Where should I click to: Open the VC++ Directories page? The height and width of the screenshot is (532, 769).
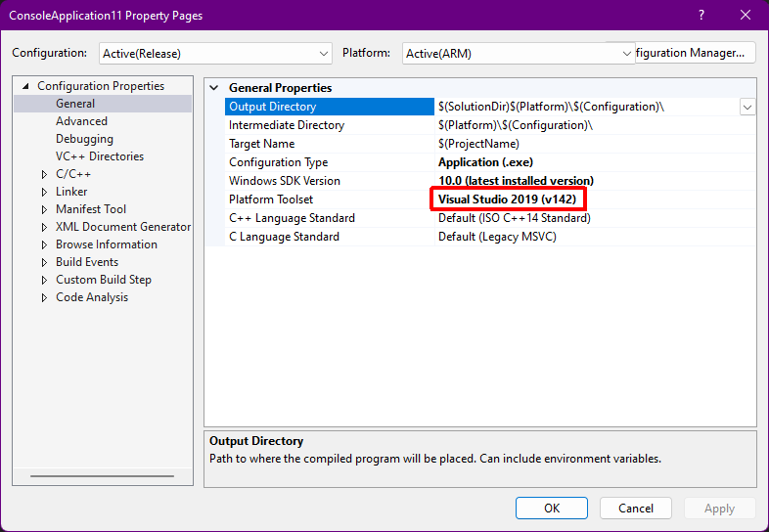(100, 156)
